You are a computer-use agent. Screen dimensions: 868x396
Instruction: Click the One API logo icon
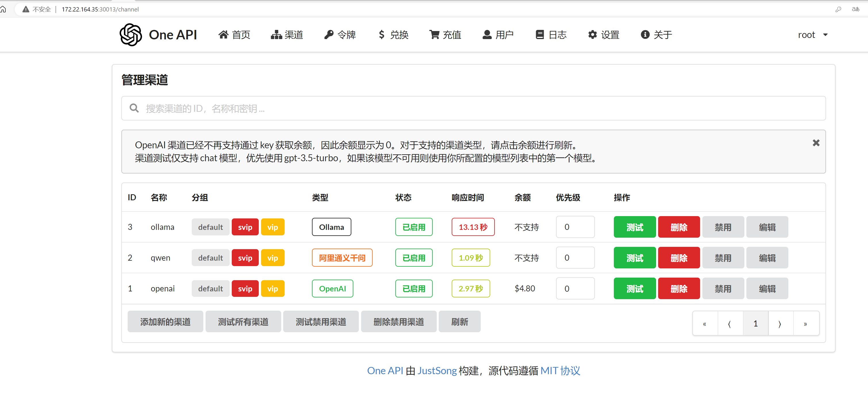coord(131,35)
